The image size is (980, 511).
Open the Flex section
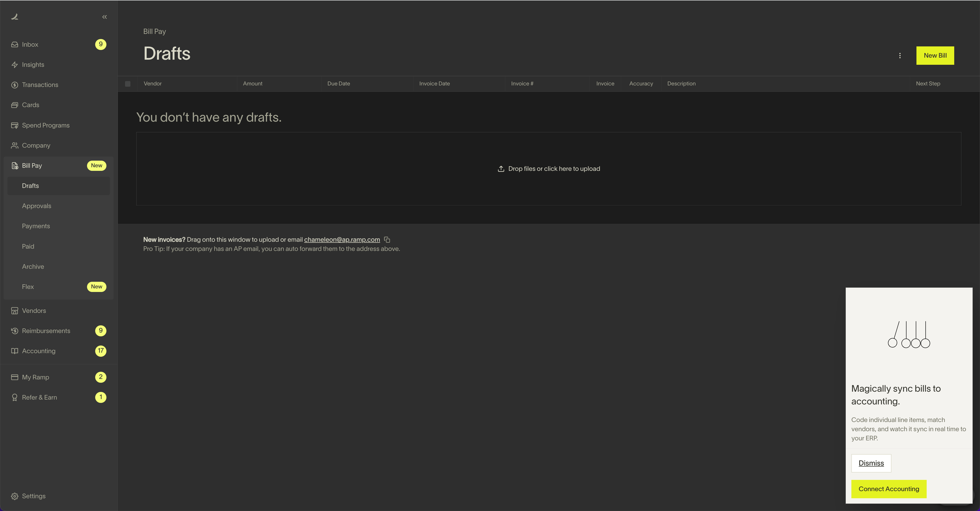tap(59, 287)
